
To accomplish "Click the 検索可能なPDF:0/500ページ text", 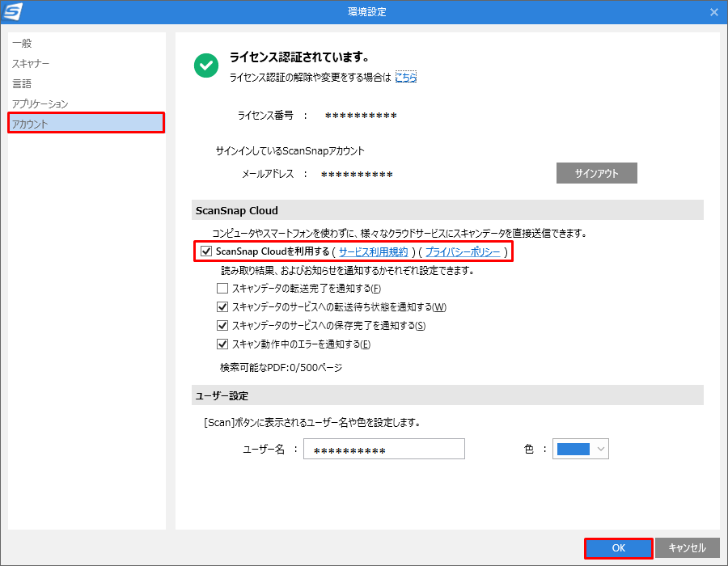I will coord(281,368).
